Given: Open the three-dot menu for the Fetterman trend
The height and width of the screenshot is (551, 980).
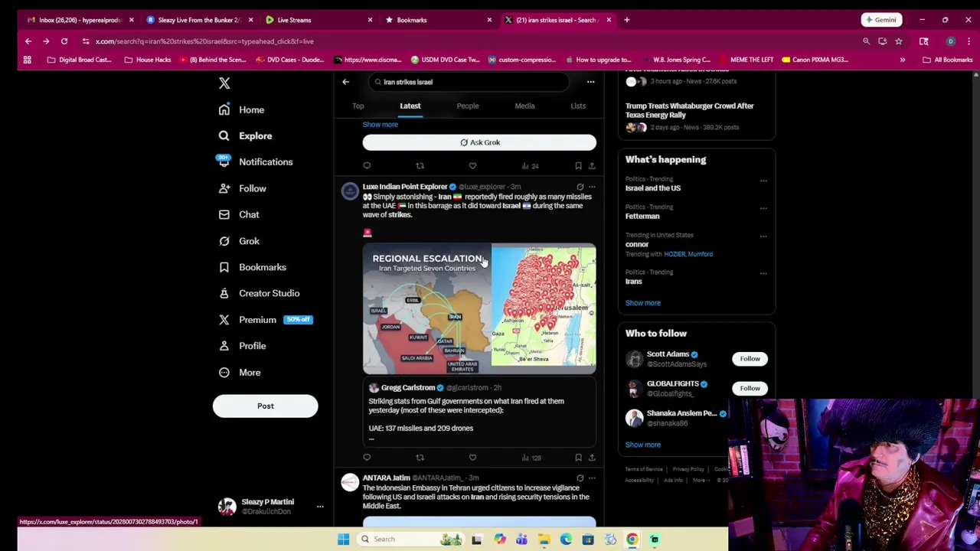Looking at the screenshot, I should 763,208.
